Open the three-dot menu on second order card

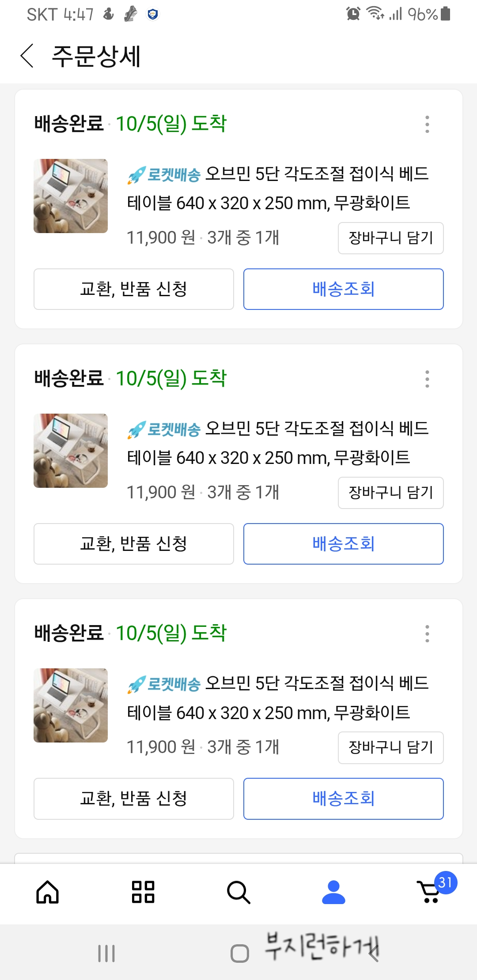pos(427,379)
